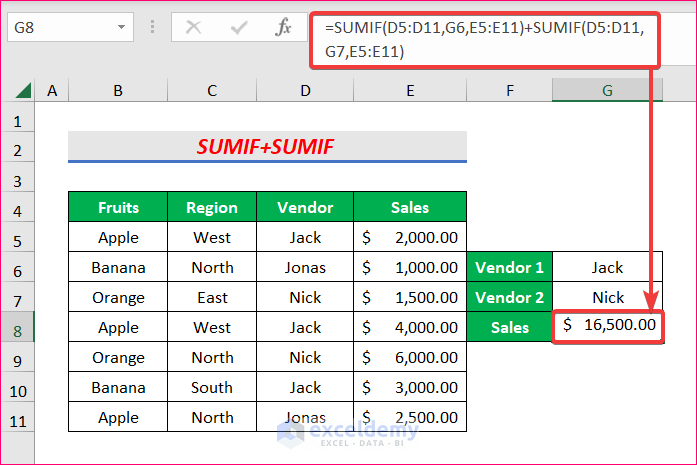This screenshot has width=697, height=465.
Task: Select North region cell in row 9
Action: tap(212, 357)
